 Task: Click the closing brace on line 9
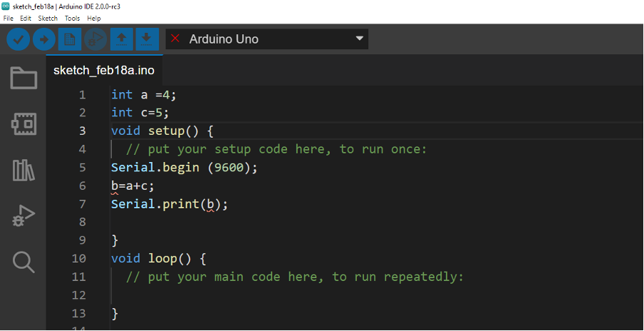tap(115, 240)
